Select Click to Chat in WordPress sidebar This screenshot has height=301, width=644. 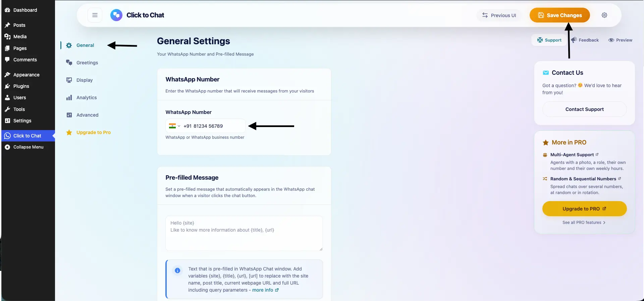pos(28,136)
